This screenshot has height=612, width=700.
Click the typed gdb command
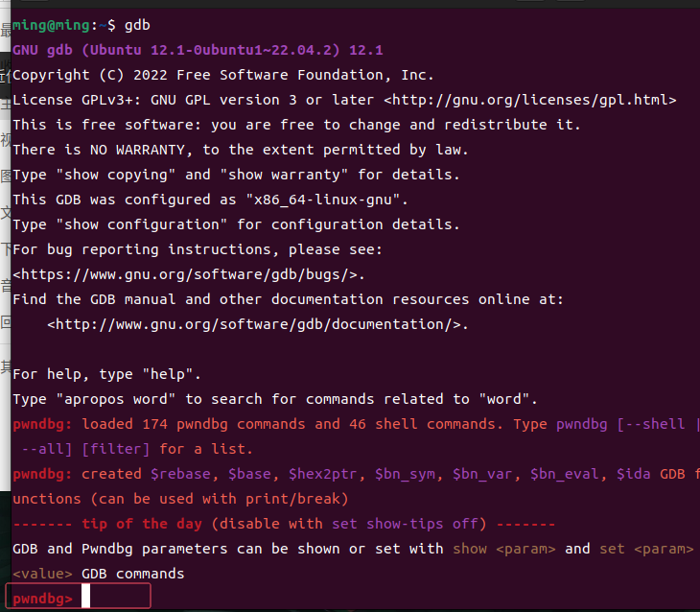137,24
